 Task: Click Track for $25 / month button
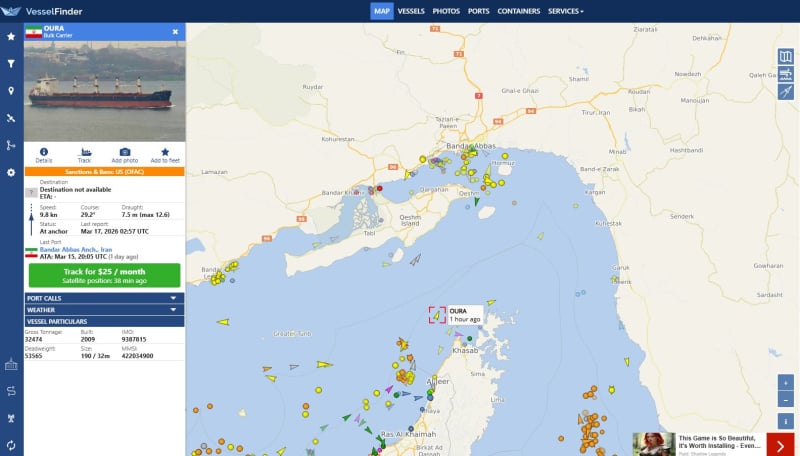tap(104, 275)
